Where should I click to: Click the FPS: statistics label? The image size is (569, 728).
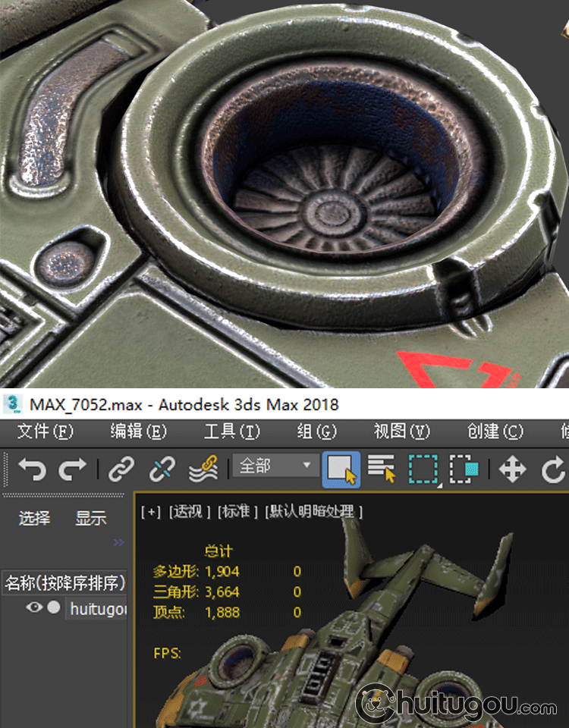167,653
